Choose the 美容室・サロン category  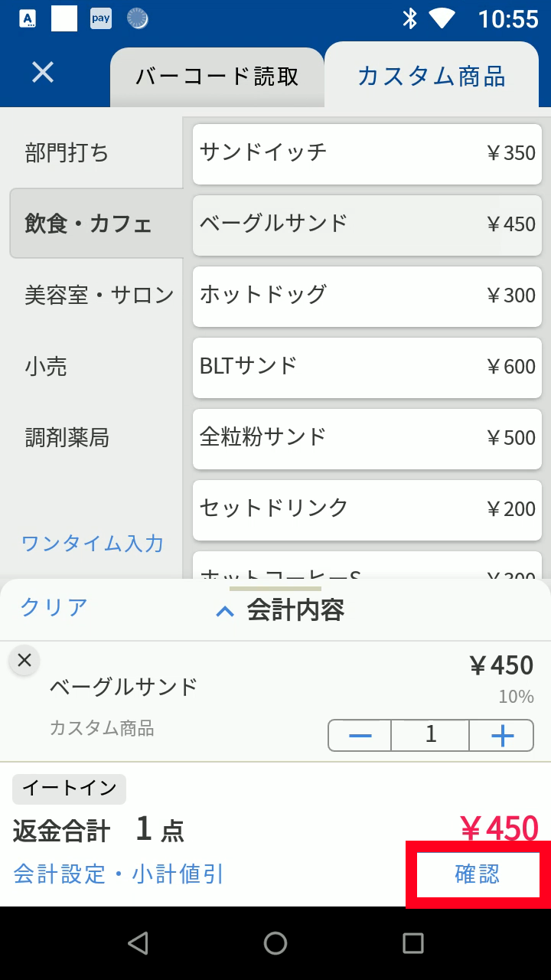click(99, 296)
